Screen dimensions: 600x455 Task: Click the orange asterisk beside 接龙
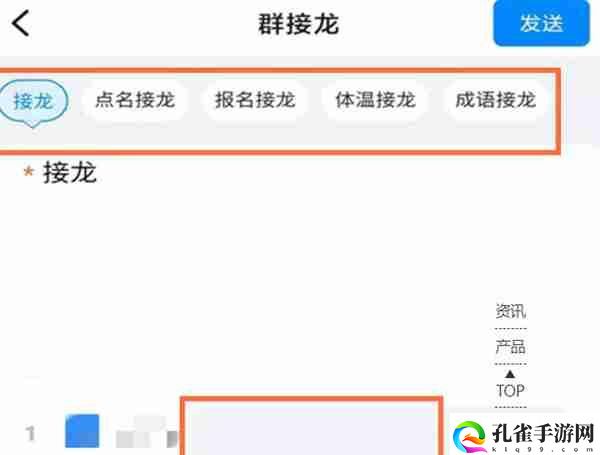pyautogui.click(x=28, y=171)
